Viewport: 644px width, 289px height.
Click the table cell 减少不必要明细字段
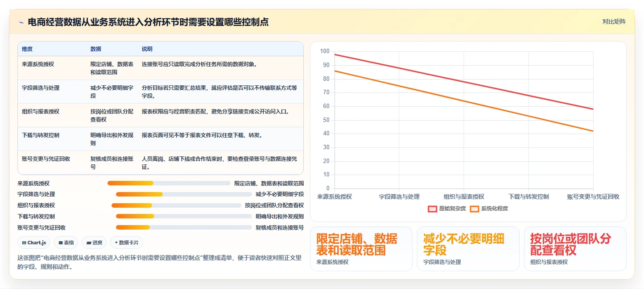112,92
